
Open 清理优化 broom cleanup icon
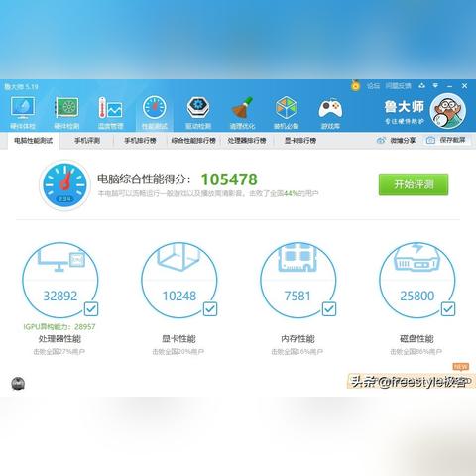(x=242, y=112)
